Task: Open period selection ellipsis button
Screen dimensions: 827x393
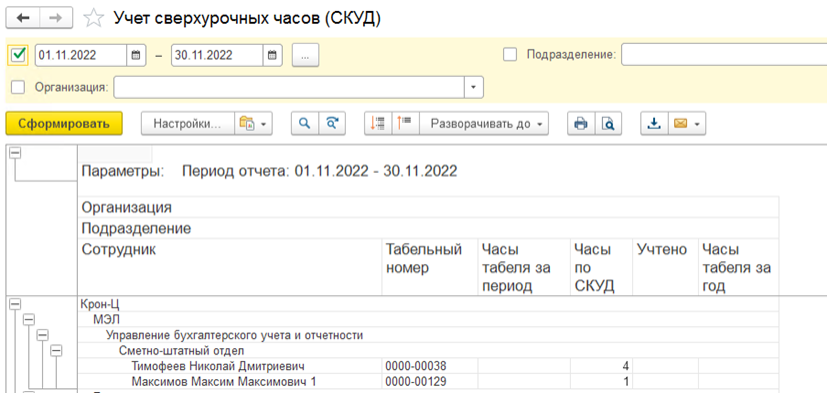Action: coord(305,55)
